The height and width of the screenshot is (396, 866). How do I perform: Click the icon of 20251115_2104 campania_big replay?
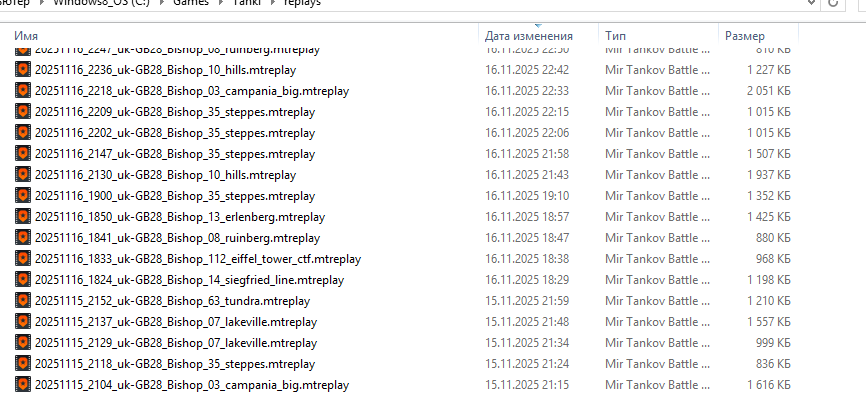click(x=23, y=384)
